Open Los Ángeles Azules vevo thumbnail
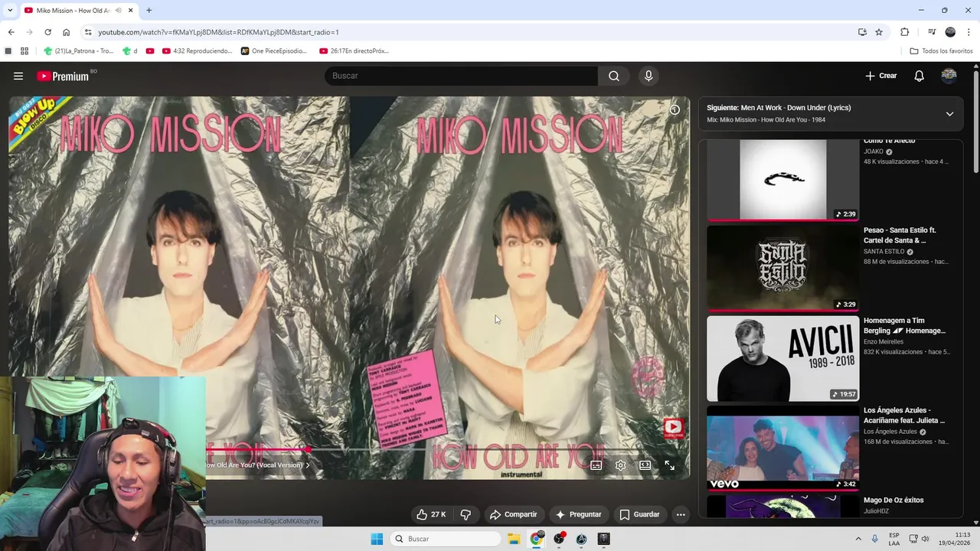 782,448
